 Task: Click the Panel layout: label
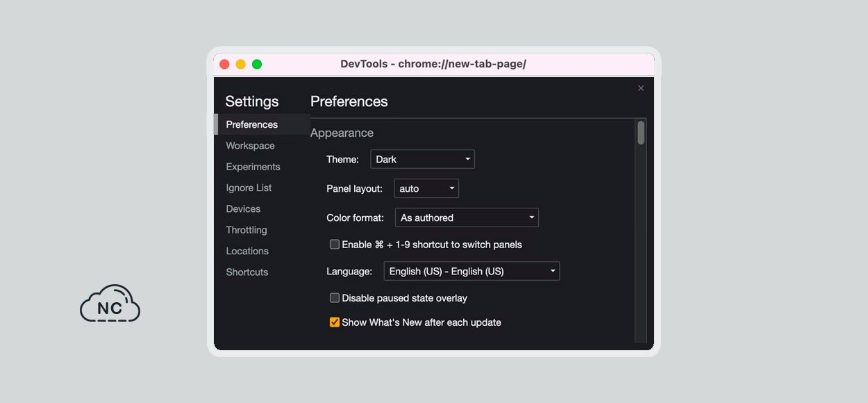(354, 188)
